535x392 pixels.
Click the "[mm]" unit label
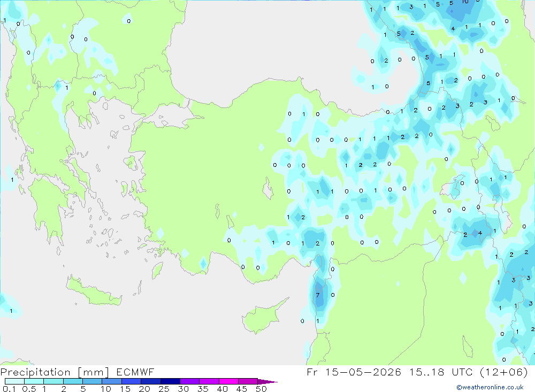tap(94, 372)
